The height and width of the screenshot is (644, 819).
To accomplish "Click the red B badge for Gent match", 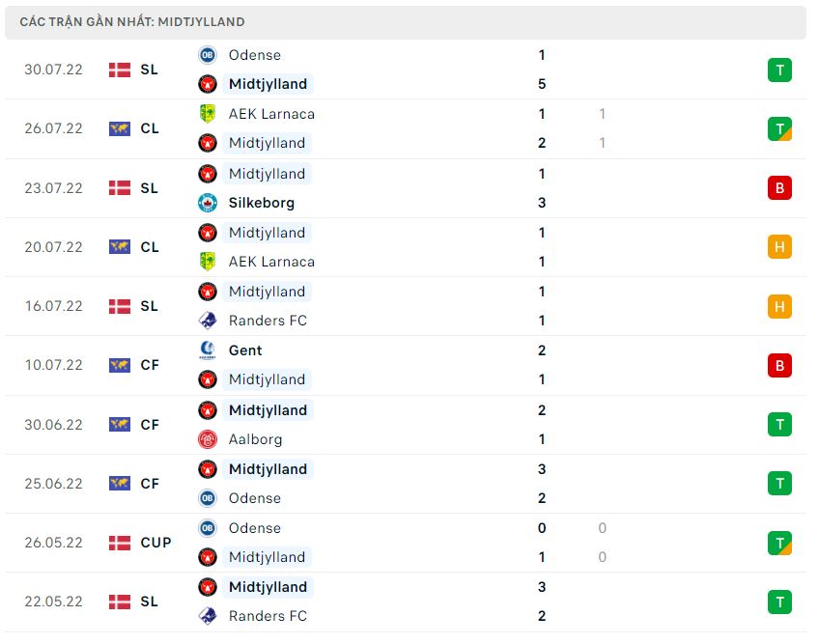I will pyautogui.click(x=779, y=365).
